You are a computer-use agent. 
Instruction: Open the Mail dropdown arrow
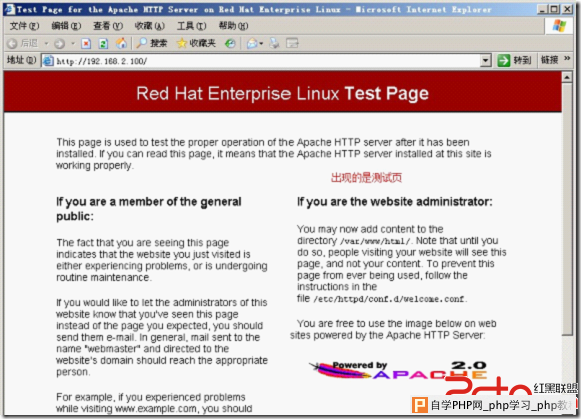pyautogui.click(x=261, y=44)
